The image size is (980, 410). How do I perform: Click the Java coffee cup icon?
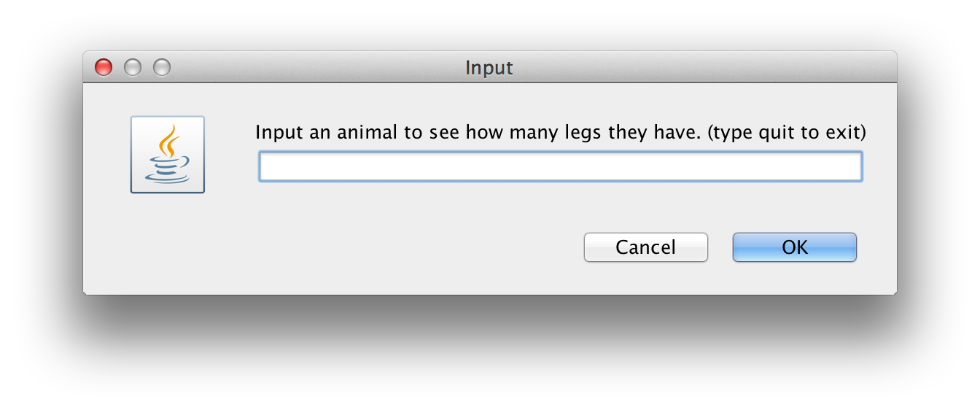tap(167, 154)
